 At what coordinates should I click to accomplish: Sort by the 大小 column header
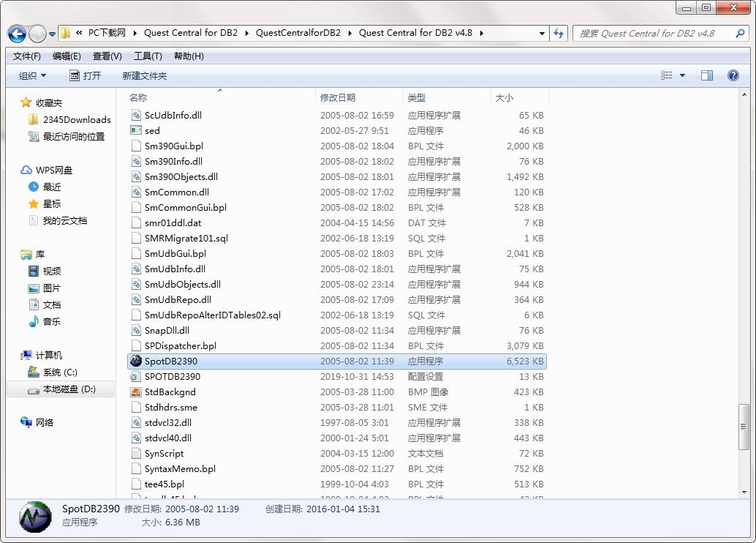pos(504,97)
